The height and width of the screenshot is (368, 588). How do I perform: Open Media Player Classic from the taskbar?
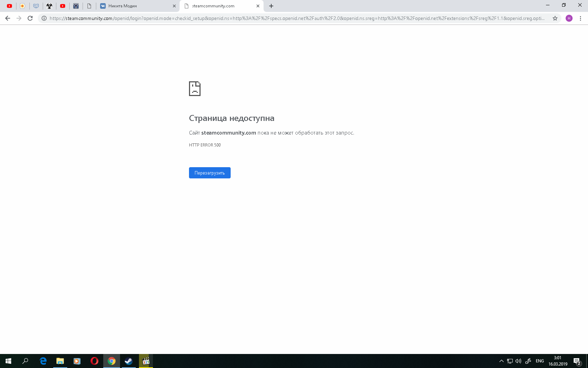(x=146, y=361)
